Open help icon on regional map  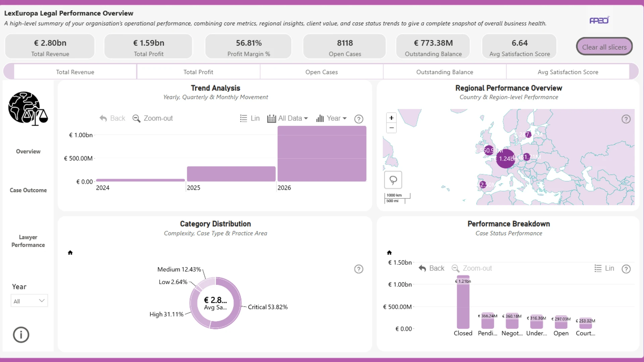626,119
